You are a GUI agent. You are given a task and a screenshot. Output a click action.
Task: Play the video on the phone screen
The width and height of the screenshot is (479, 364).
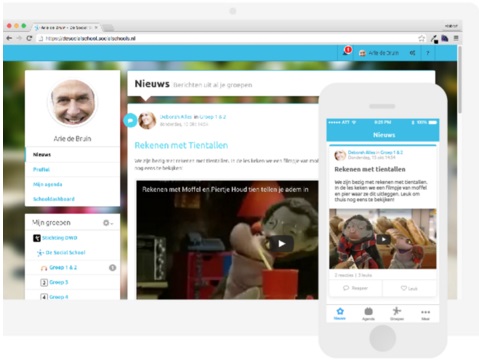pos(383,239)
